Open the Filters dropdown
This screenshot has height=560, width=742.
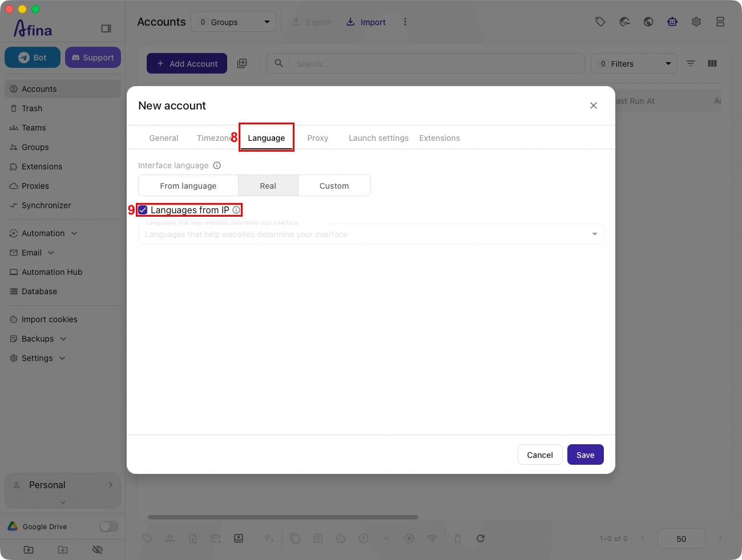click(x=634, y=64)
